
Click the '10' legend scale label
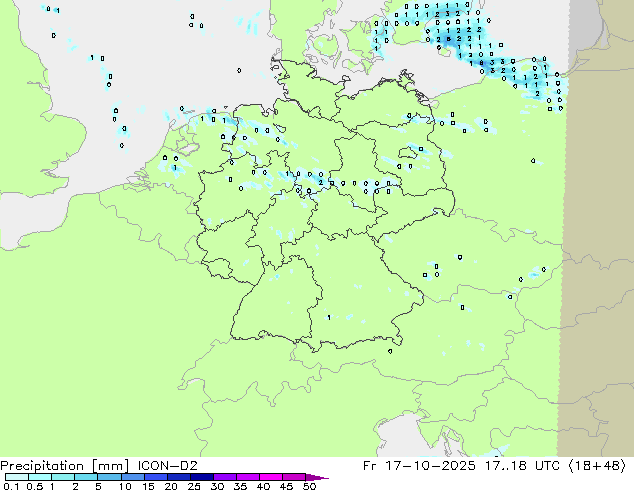[125, 486]
